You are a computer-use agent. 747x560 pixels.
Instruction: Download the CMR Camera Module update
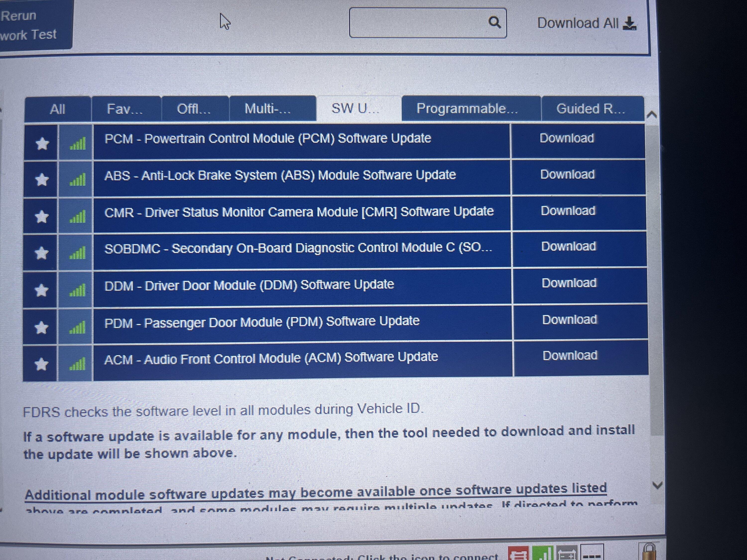point(568,211)
